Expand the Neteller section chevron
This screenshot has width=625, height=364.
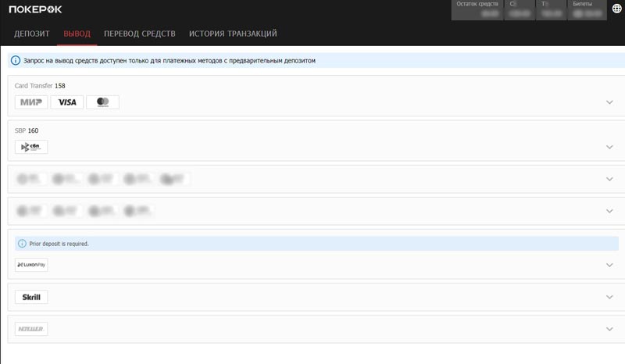coord(609,330)
